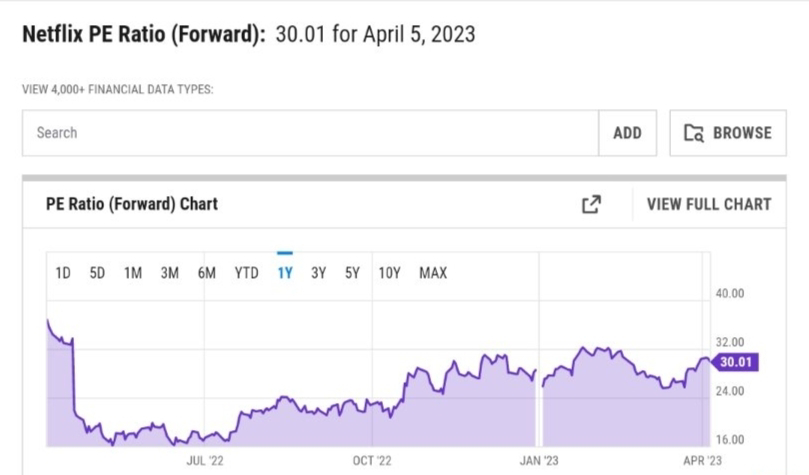
Task: Choose the 6M time range
Action: 207,273
